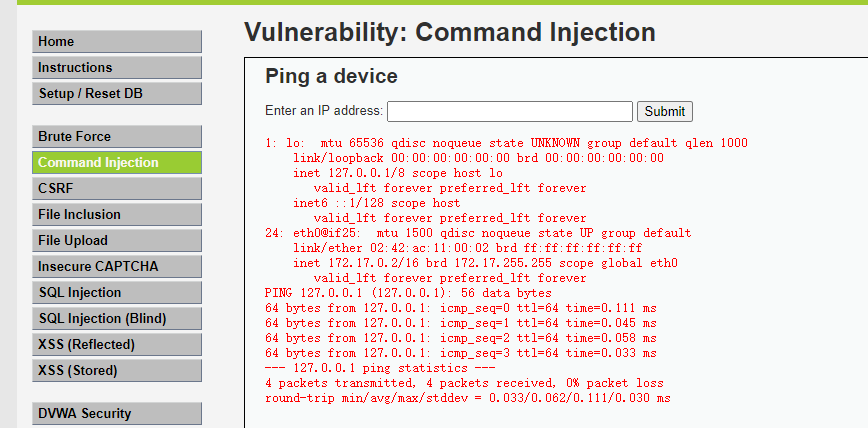Open the Insecure CAPTCHA page
Viewport: 868px width, 428px height.
click(116, 266)
